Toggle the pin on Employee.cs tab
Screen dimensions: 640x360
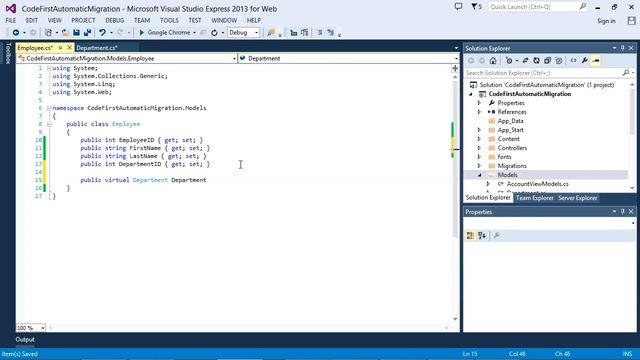[60, 48]
